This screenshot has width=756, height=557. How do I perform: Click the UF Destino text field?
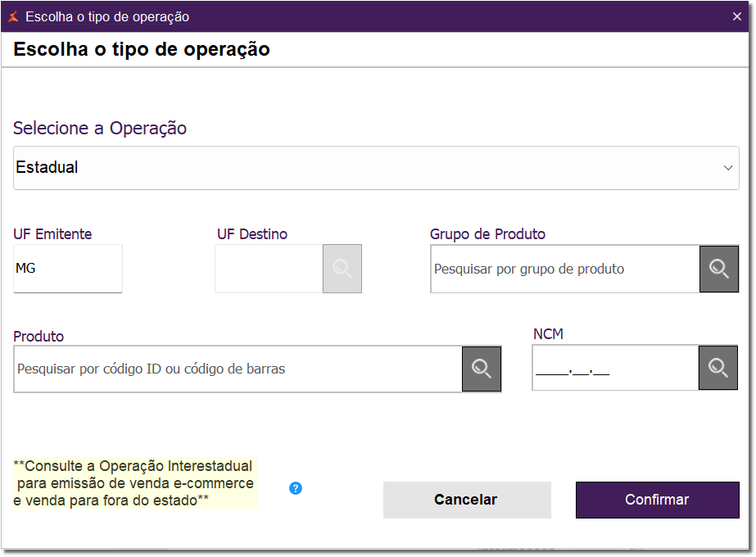[269, 269]
